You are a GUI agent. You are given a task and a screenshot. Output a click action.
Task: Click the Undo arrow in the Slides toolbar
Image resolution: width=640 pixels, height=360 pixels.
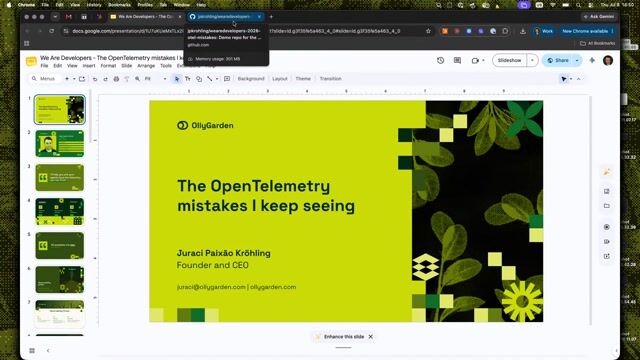[95, 79]
